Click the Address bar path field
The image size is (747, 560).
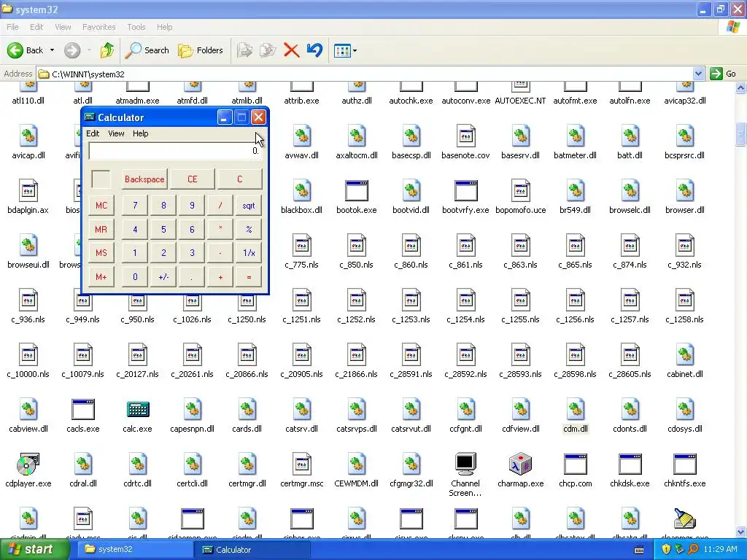click(x=365, y=74)
